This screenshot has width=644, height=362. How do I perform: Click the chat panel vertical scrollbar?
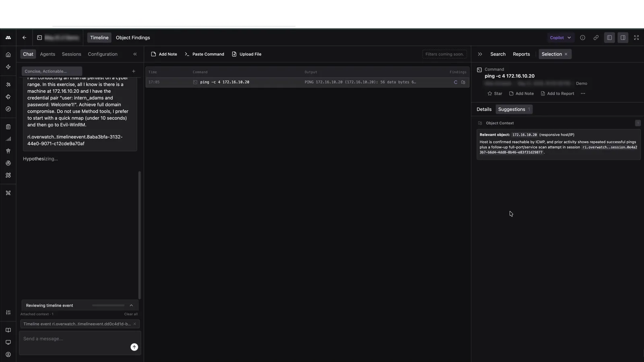point(140,235)
